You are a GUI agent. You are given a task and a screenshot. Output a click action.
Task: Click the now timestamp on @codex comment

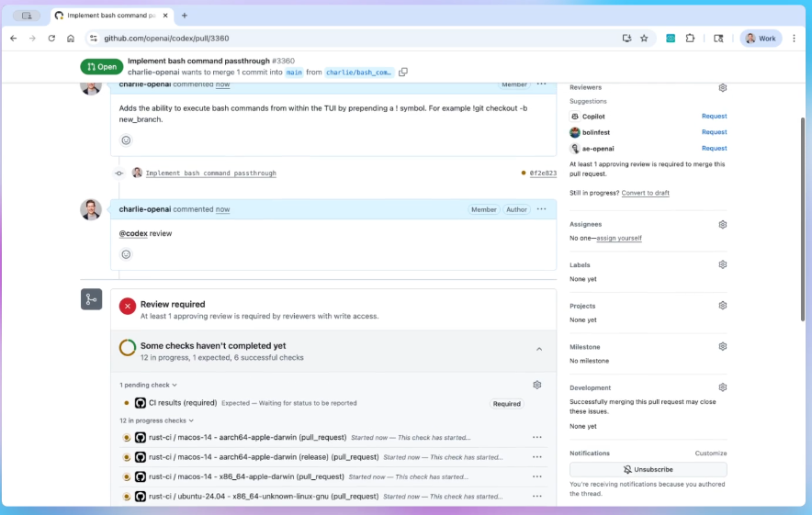pos(222,209)
